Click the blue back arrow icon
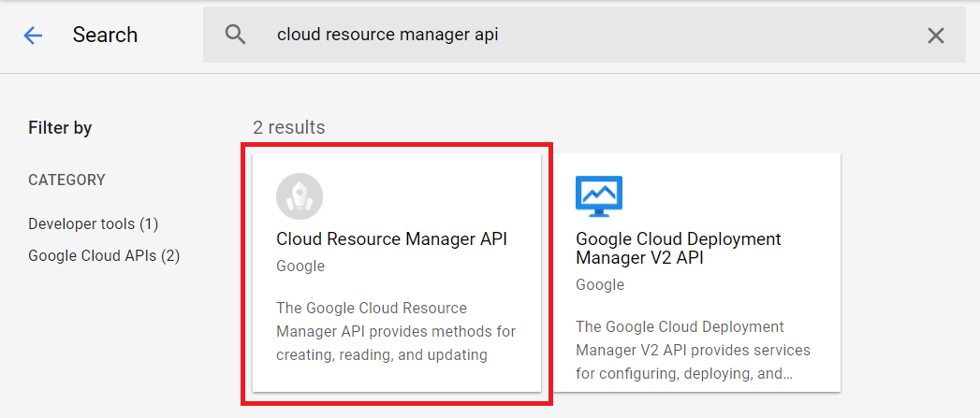This screenshot has width=980, height=418. click(33, 35)
